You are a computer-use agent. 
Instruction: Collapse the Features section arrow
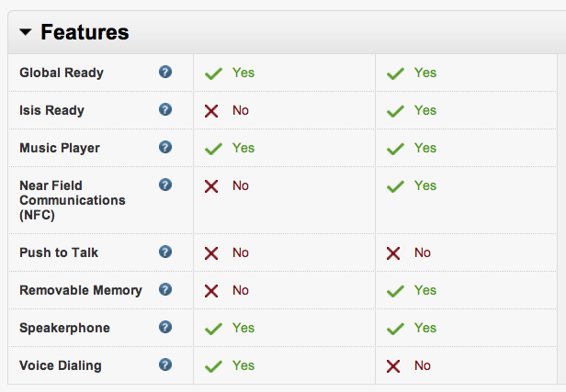(x=25, y=33)
